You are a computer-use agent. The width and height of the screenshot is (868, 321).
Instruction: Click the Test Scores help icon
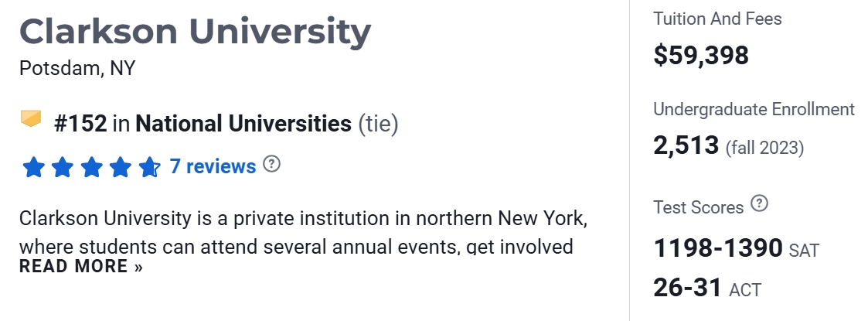pyautogui.click(x=761, y=204)
